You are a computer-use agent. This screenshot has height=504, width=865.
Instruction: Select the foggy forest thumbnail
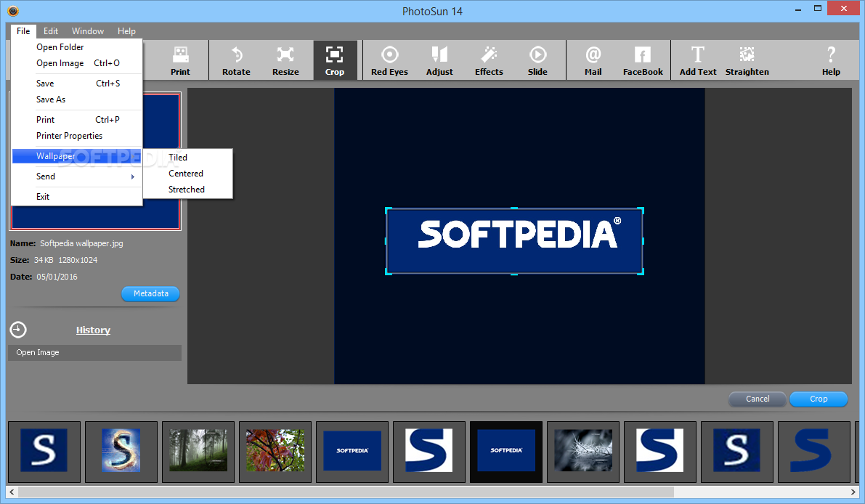[198, 452]
